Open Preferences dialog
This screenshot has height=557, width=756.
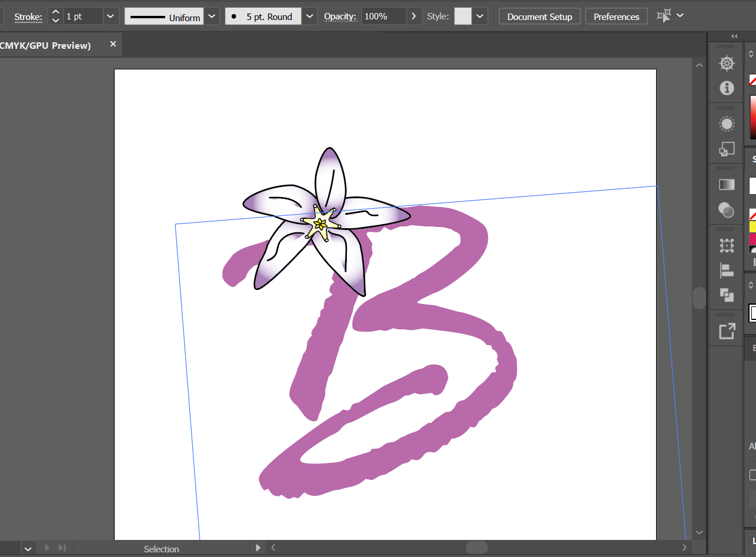click(617, 16)
